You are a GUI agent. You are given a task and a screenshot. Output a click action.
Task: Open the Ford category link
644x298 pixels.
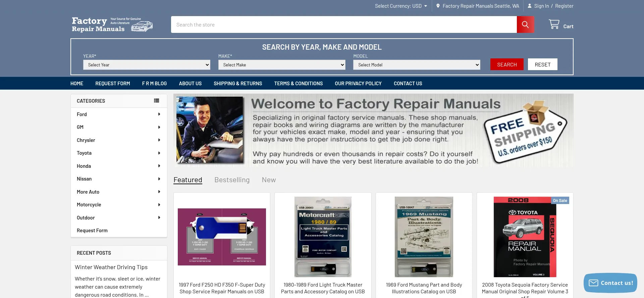click(x=82, y=114)
